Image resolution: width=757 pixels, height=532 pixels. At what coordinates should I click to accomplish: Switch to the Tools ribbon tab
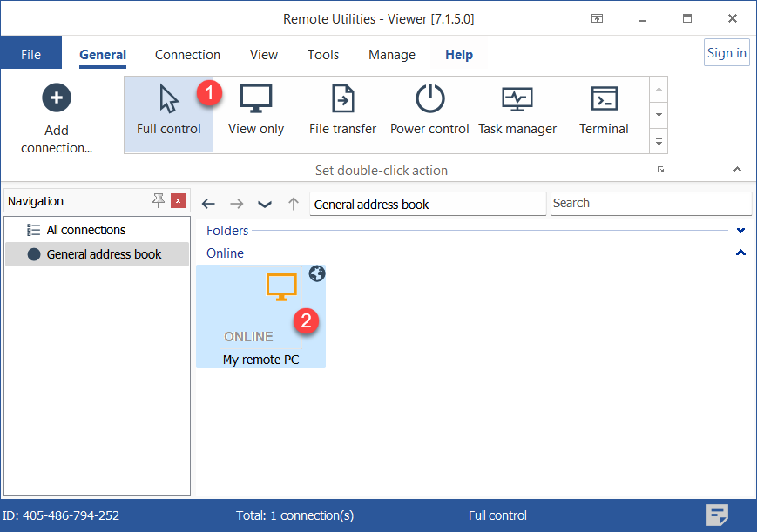tap(322, 55)
